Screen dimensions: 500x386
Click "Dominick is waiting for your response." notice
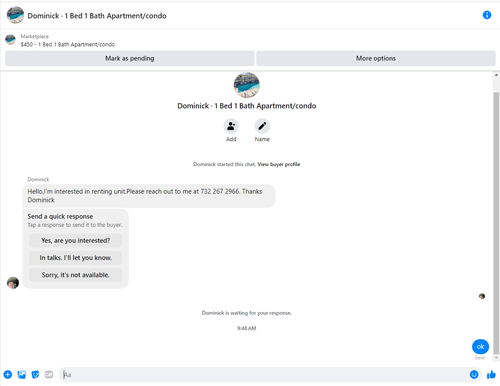point(247,313)
